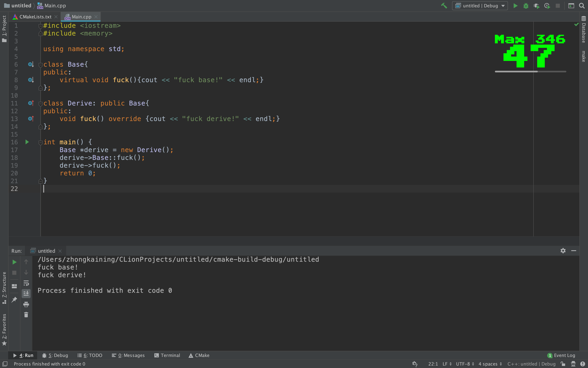Click the overrides gutter icon on line 13
588x368 pixels.
click(31, 119)
